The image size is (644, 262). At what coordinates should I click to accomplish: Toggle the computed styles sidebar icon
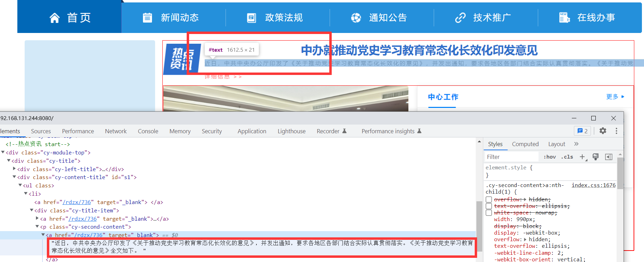tap(609, 157)
